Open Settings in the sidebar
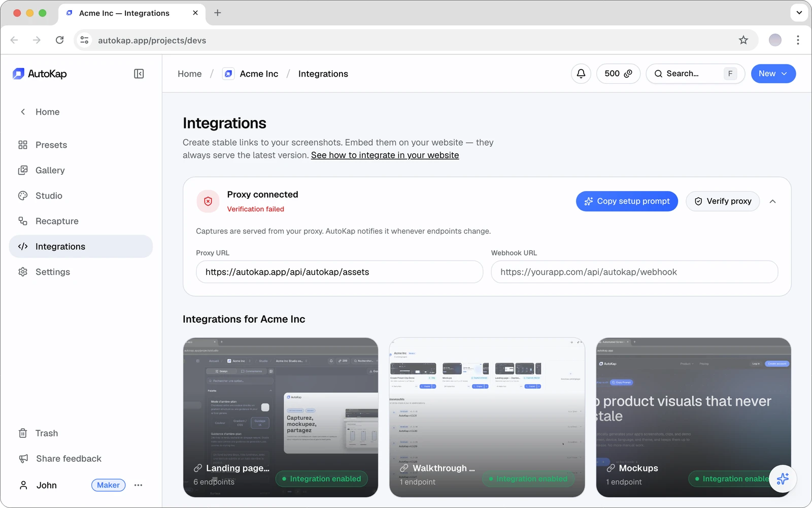812x508 pixels. 81,272
